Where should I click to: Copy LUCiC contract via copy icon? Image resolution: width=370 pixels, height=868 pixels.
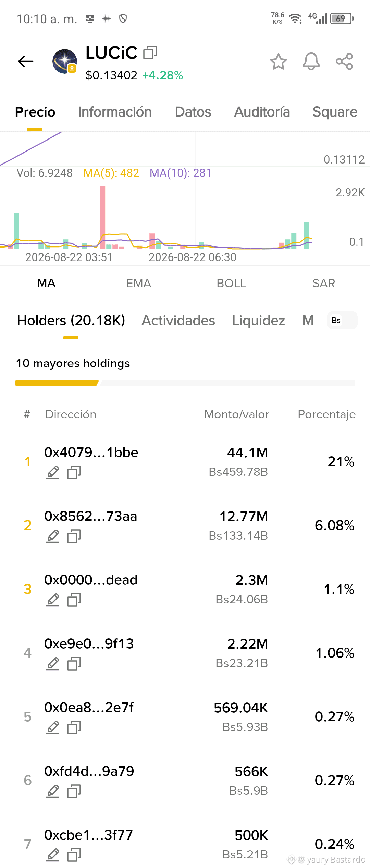pos(150,52)
